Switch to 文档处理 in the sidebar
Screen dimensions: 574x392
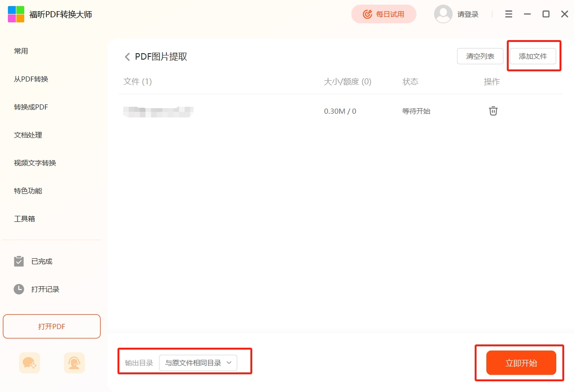point(28,135)
